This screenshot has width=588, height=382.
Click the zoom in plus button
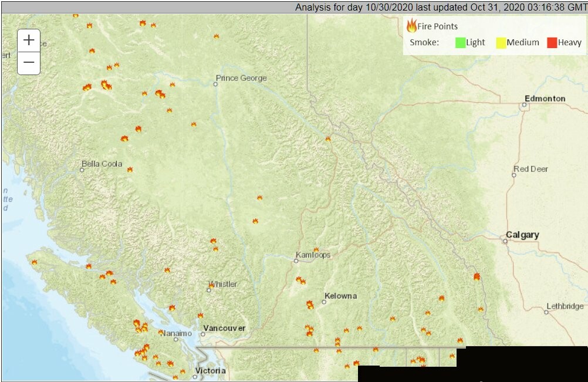coord(29,40)
